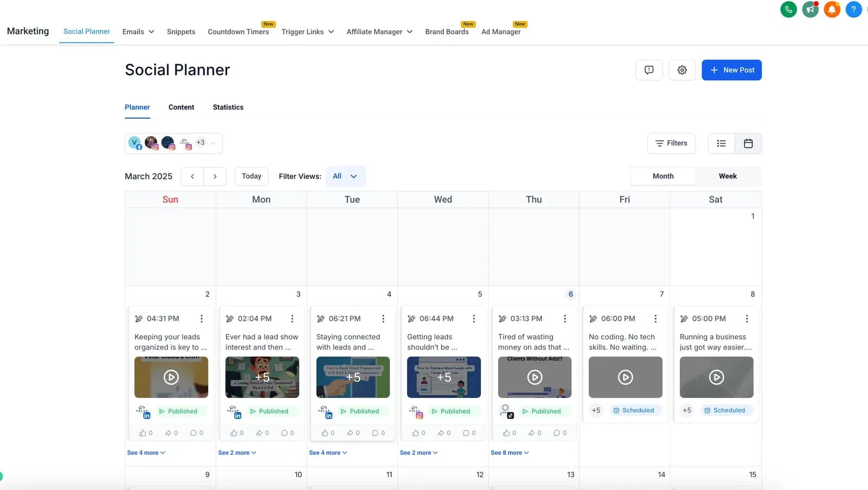The image size is (868, 490).
Task: Click the green phone dialer icon
Action: click(788, 9)
